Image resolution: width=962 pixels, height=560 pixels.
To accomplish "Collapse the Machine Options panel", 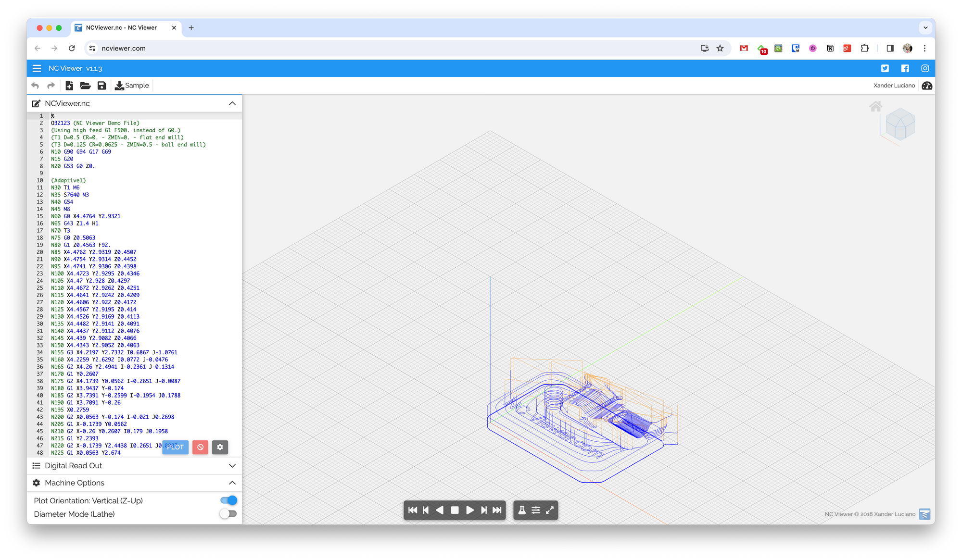I will click(x=232, y=483).
